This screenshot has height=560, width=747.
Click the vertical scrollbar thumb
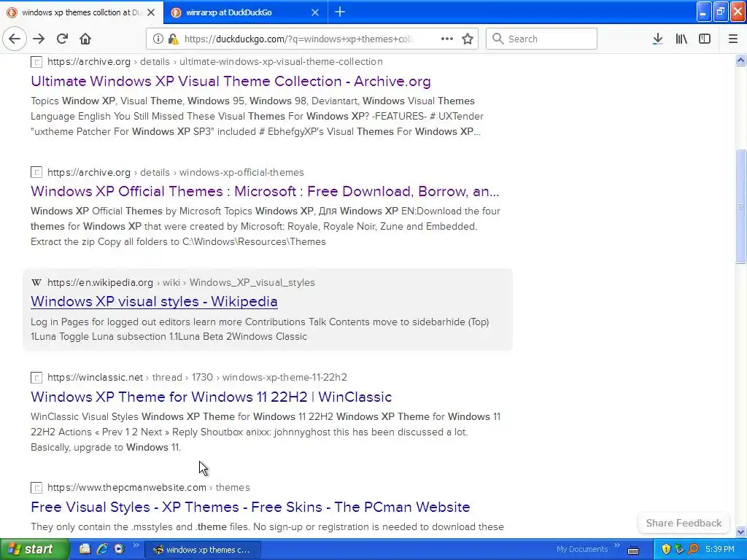coord(740,206)
